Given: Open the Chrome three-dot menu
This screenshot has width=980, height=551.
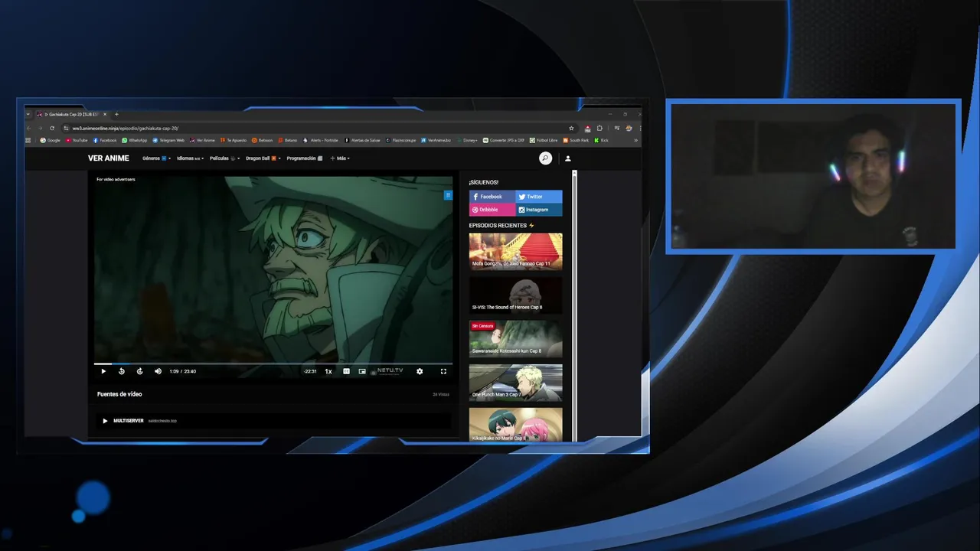Looking at the screenshot, I should click(639, 129).
